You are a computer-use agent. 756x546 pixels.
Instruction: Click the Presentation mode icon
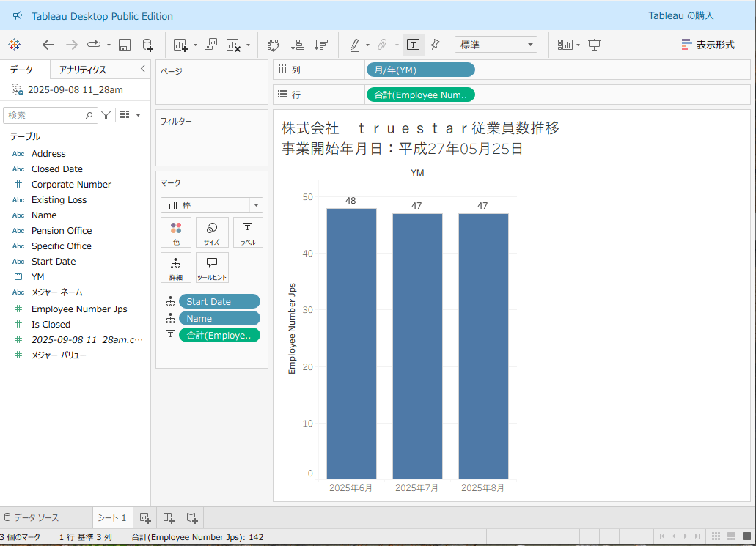[x=595, y=45]
